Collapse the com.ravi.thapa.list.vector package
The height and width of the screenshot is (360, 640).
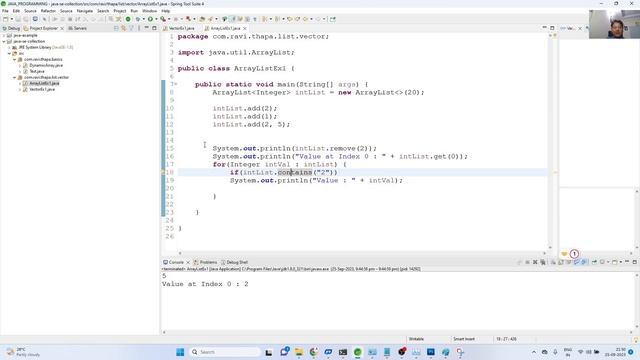(14, 78)
